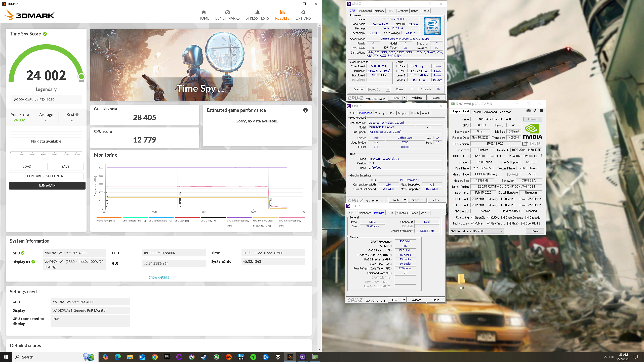Open Battle.net from taskbar
Screen dimensions: 644x362
(265, 357)
